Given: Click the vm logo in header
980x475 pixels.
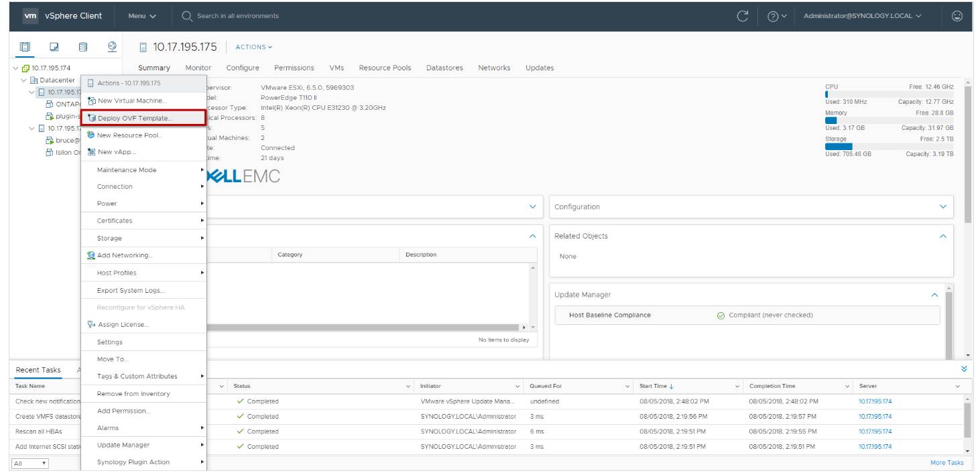Looking at the screenshot, I should point(30,16).
